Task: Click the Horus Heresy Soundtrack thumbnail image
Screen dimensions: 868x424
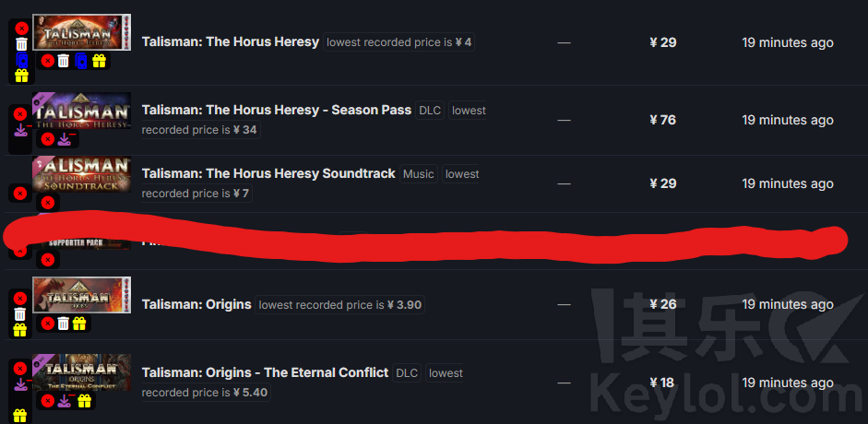Action: coord(81,174)
